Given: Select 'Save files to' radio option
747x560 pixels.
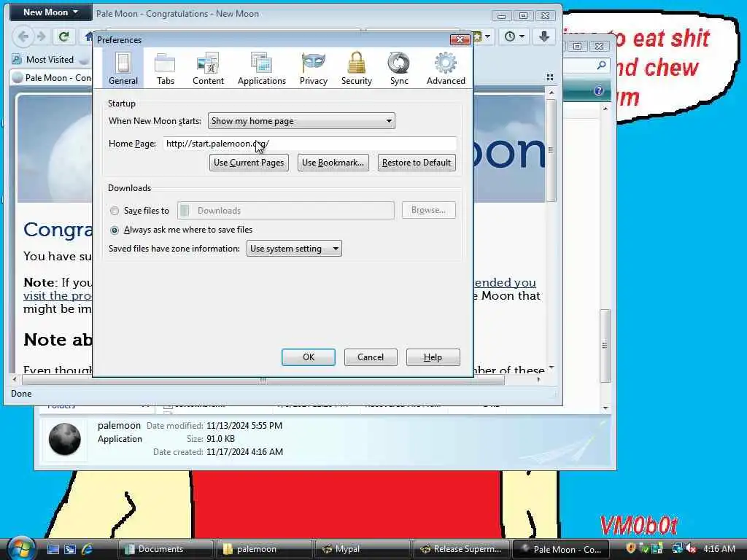Looking at the screenshot, I should (x=115, y=211).
